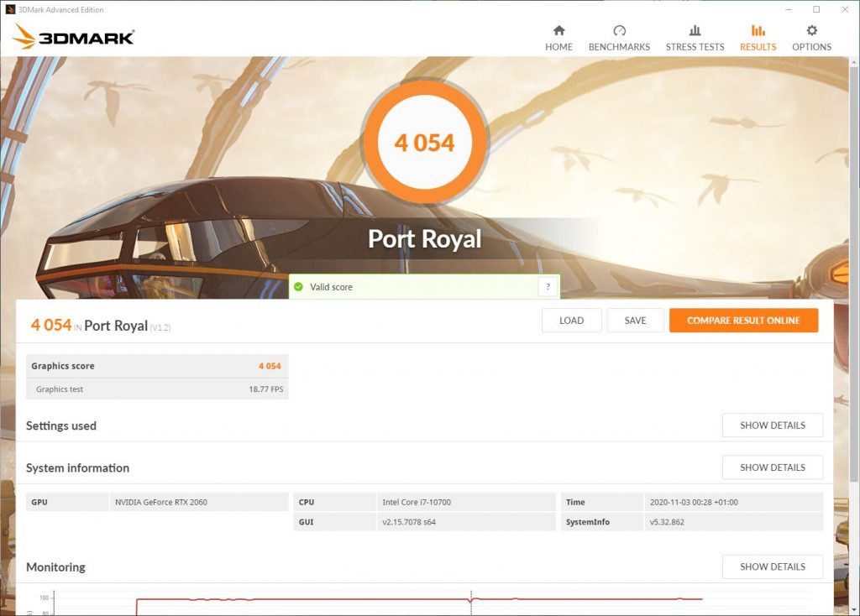Screen dimensions: 860x616
Task: Click the green Valid score check icon
Action: (x=298, y=287)
